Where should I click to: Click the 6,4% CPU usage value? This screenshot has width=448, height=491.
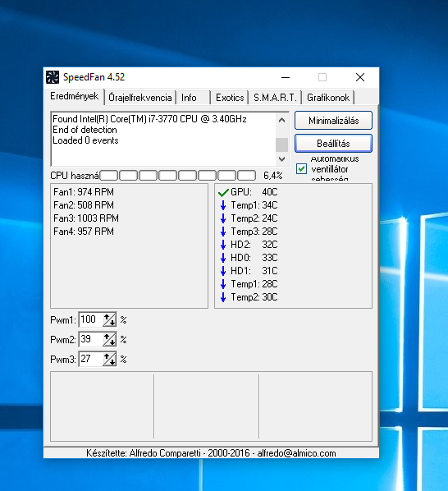pyautogui.click(x=272, y=176)
